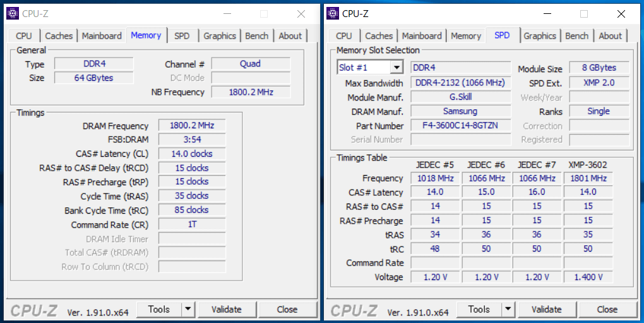Screen dimensions: 644x323
Task: Click CPU-Z app icon in left window title bar
Action: (x=13, y=13)
